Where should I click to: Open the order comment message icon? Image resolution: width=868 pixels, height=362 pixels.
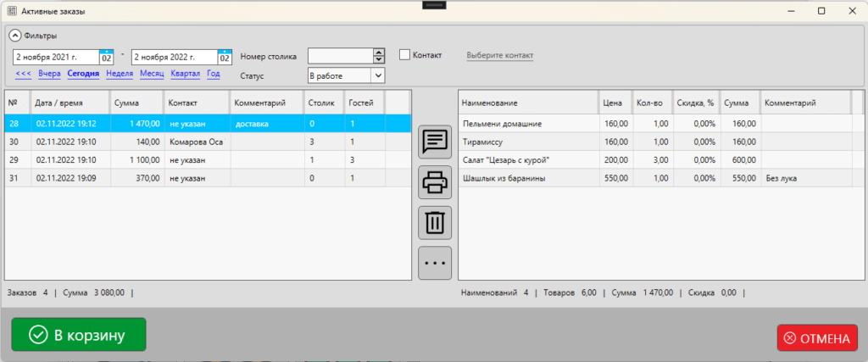(x=435, y=142)
